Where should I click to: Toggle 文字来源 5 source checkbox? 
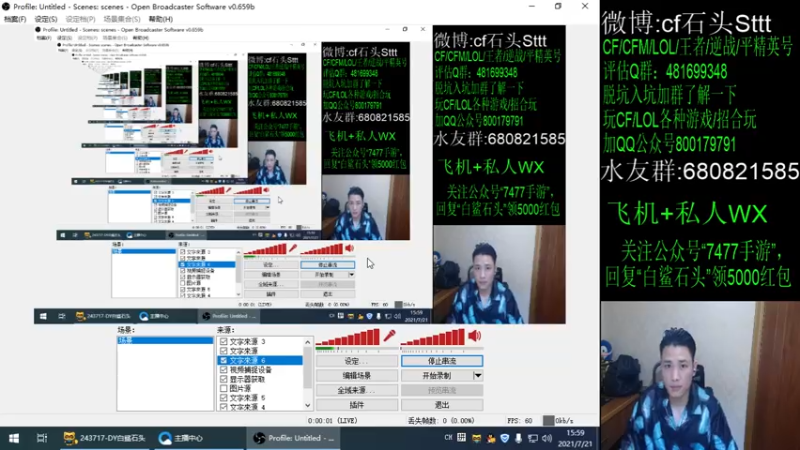(x=223, y=397)
